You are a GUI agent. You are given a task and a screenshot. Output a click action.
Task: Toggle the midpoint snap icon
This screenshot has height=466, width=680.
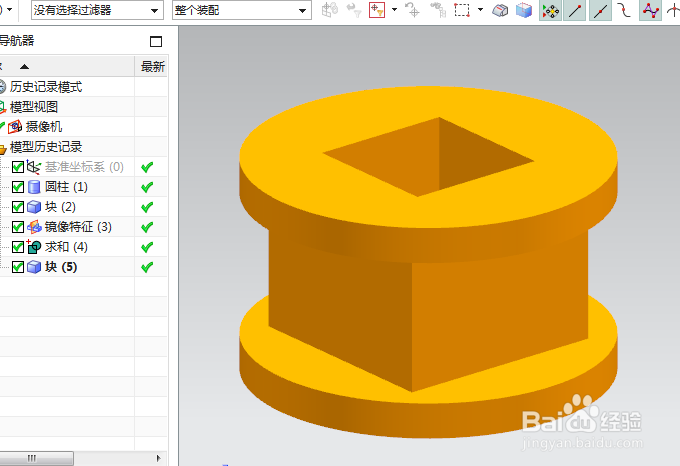600,10
